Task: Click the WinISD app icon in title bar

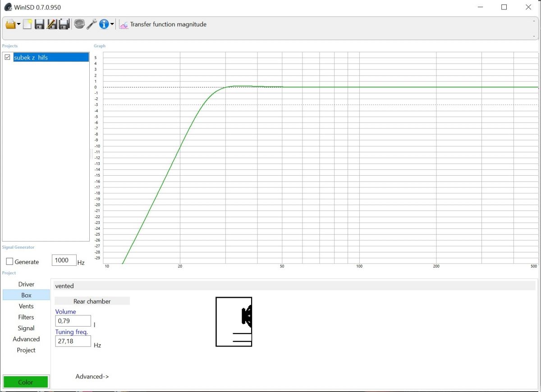Action: pos(8,7)
